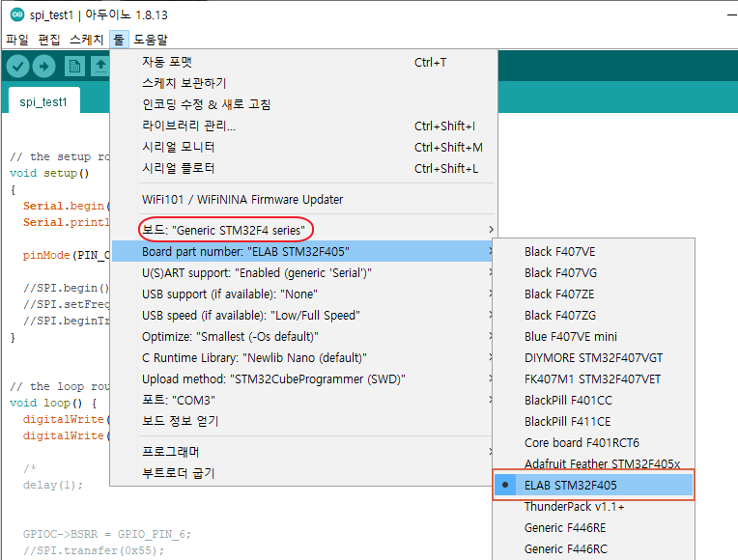Click 보드 정보 얻기

[x=304, y=421]
